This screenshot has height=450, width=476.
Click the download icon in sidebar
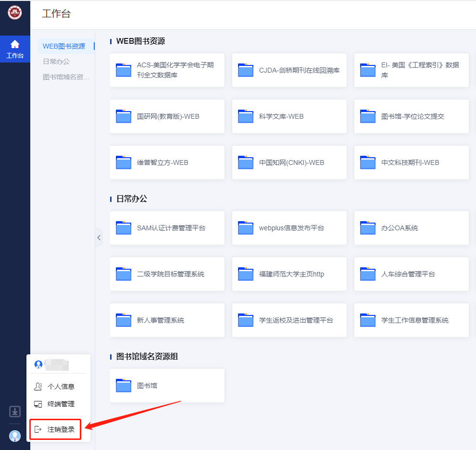tap(15, 412)
